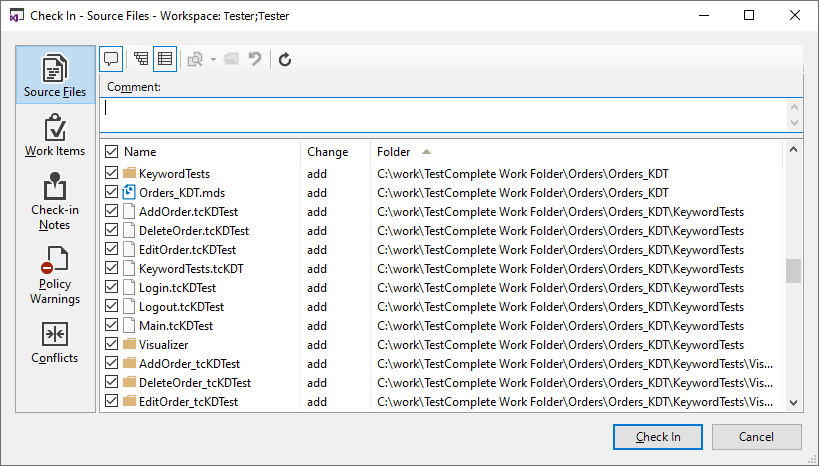Open the Conflicts channel
Screen dimensions: 819x466
tap(55, 343)
